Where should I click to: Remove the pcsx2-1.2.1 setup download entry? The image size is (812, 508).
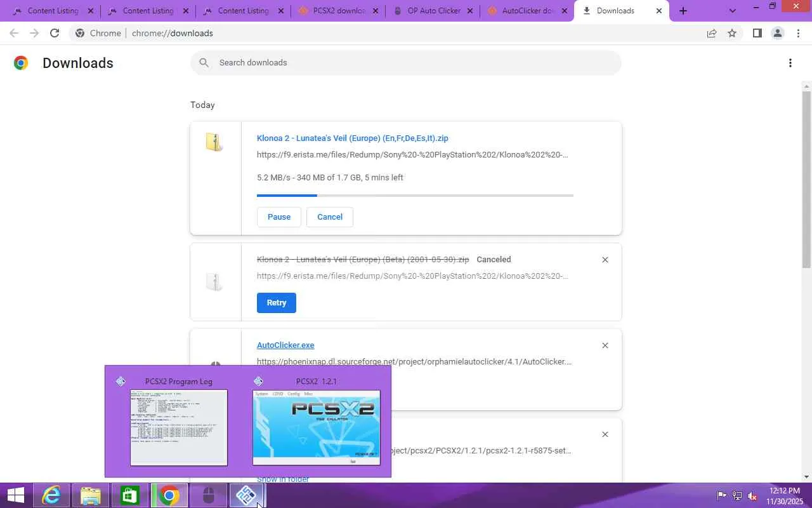point(605,434)
